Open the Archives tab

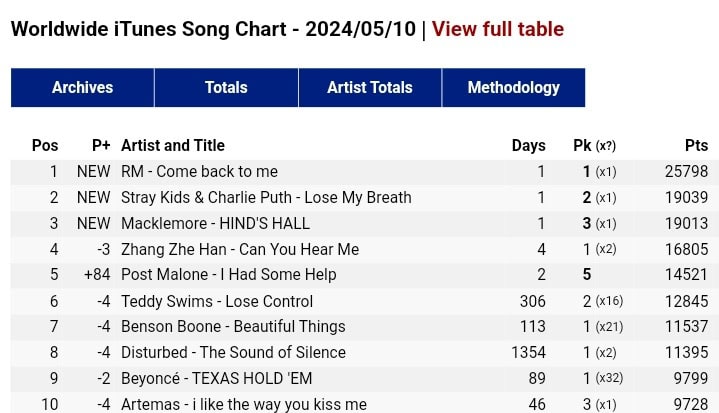[x=82, y=88]
